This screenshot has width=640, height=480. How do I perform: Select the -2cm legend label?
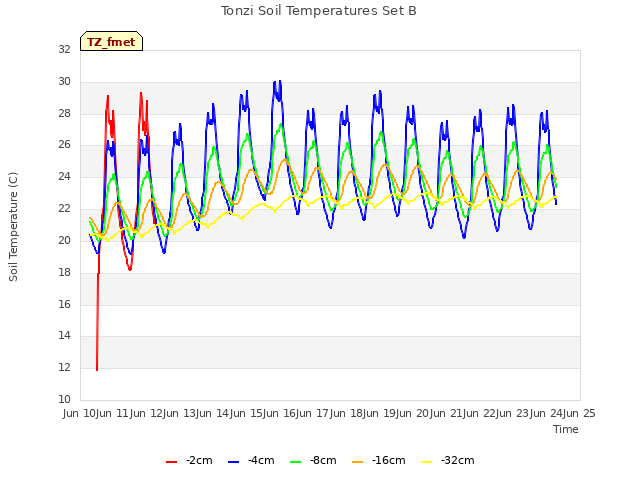pos(199,461)
